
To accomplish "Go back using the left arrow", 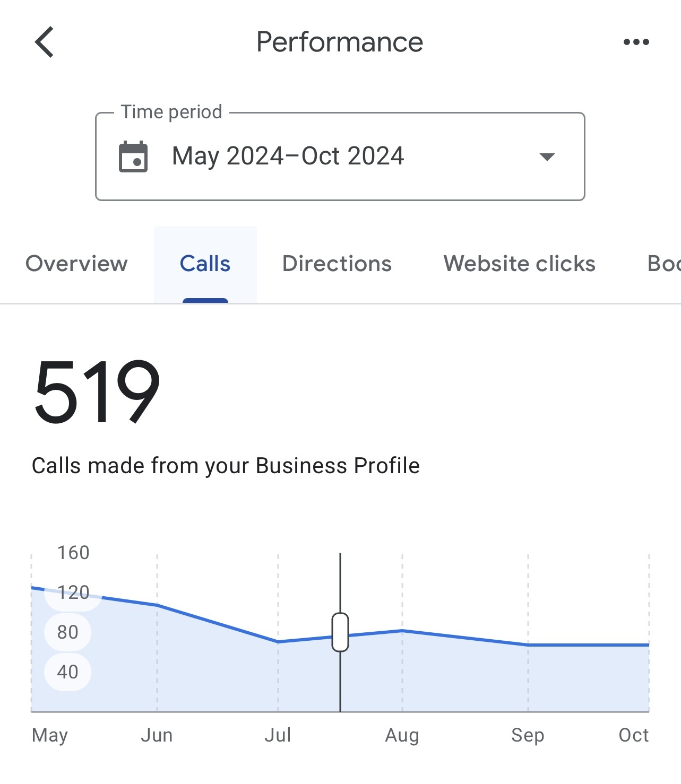I will point(45,42).
